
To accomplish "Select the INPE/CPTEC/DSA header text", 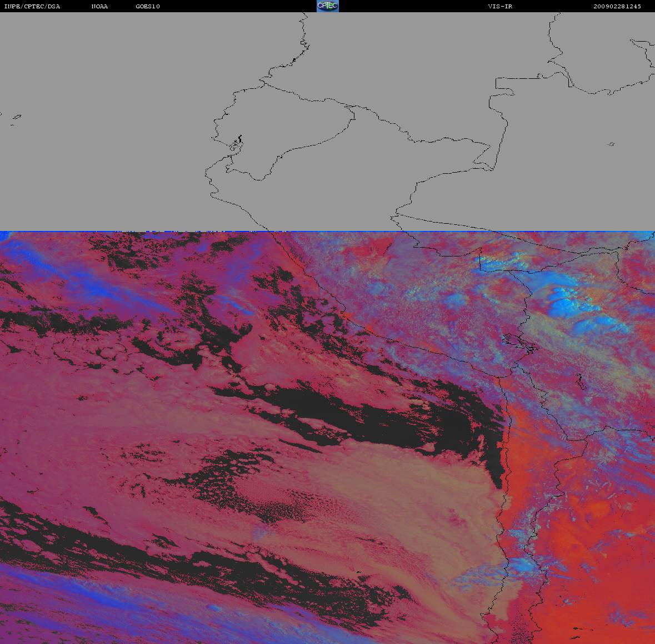I will click(32, 6).
